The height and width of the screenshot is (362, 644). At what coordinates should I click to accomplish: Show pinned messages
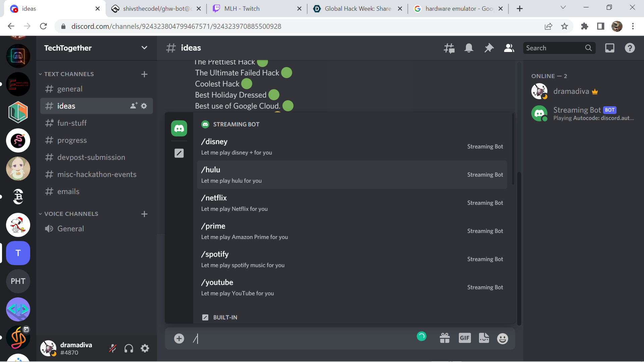(489, 48)
